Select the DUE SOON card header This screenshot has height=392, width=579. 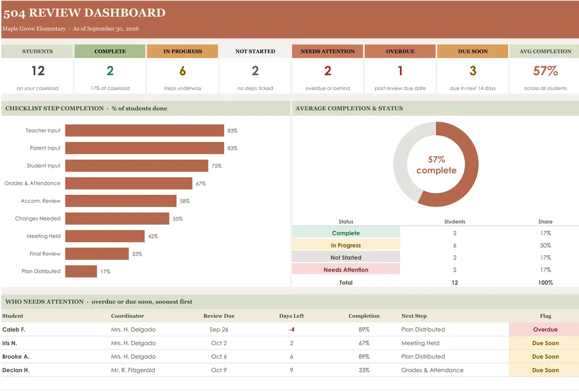(x=473, y=52)
